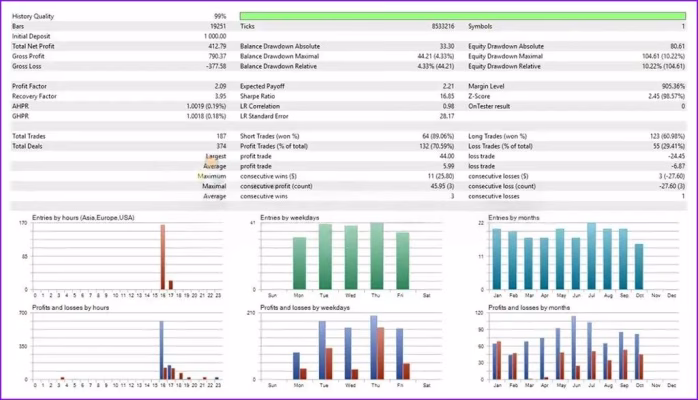Select the Gross Loss row label
Viewport: 698px width, 400px height.
pyautogui.click(x=26, y=66)
